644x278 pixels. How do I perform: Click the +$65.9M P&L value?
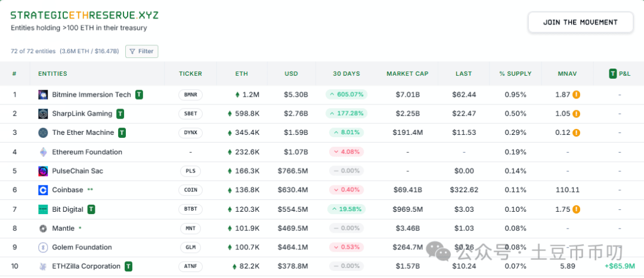tap(620, 267)
